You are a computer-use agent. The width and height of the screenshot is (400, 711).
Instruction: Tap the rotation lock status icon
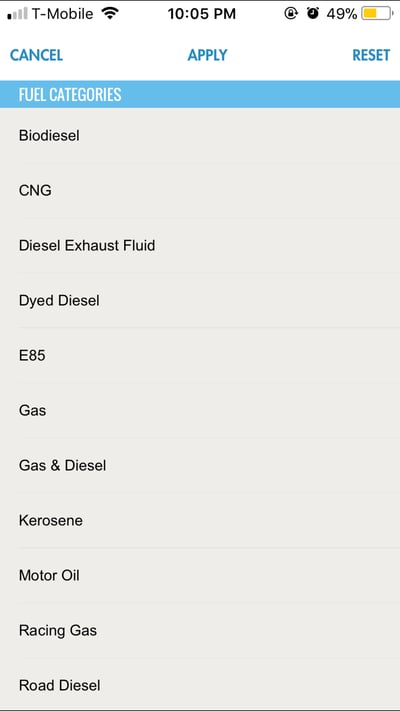tap(290, 14)
